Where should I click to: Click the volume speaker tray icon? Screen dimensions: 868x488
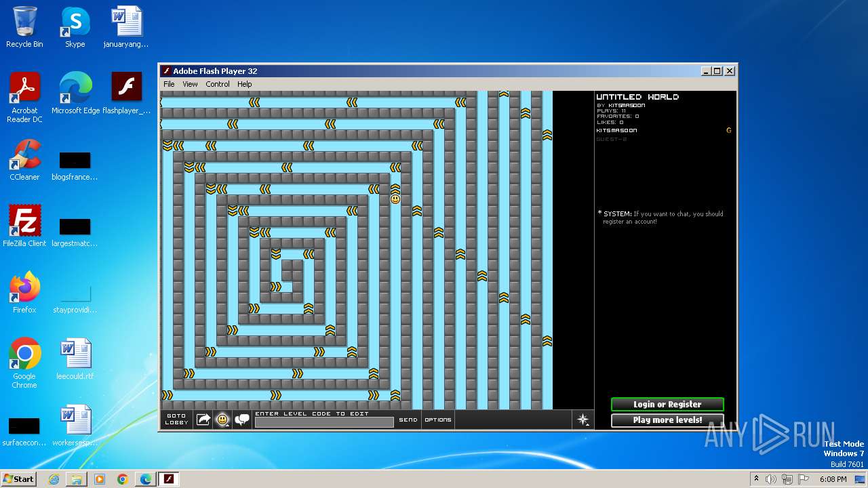[x=771, y=479]
